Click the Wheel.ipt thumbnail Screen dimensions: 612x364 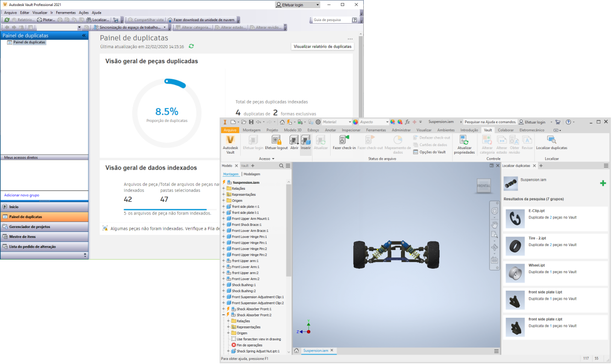(x=515, y=273)
